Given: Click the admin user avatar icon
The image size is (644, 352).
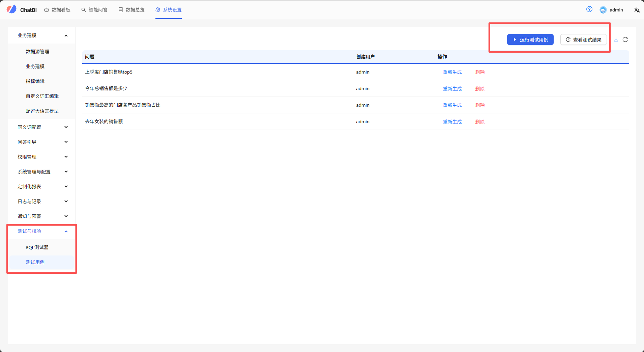Looking at the screenshot, I should [603, 10].
